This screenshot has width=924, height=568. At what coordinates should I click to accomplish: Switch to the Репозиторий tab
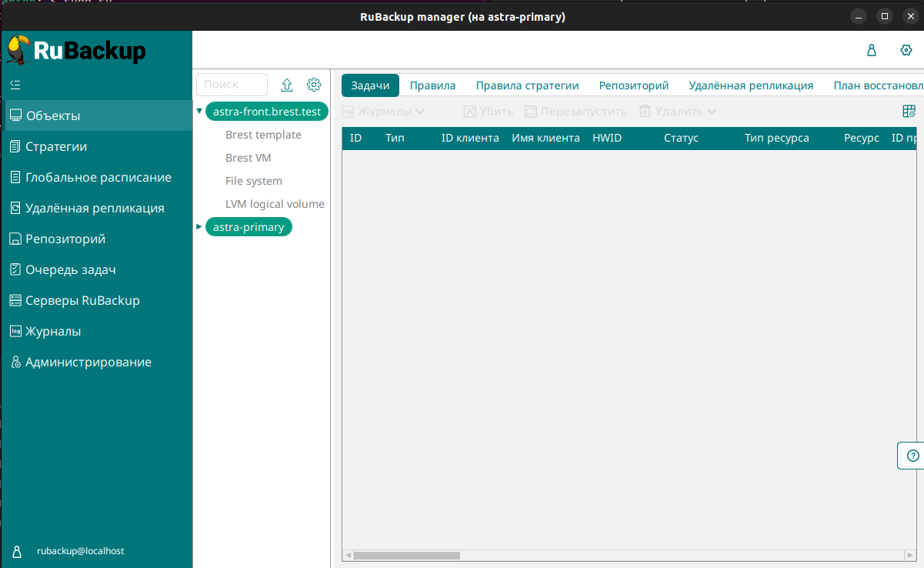tap(633, 85)
